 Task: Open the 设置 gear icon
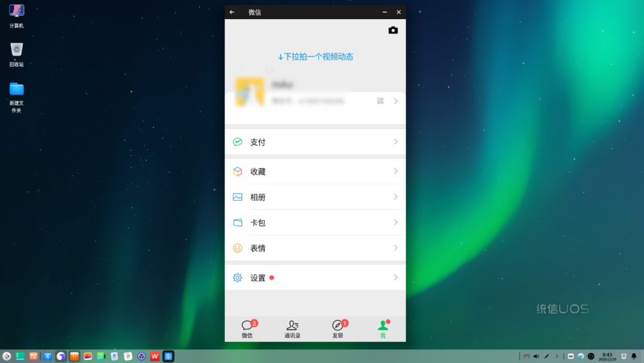[x=237, y=278]
